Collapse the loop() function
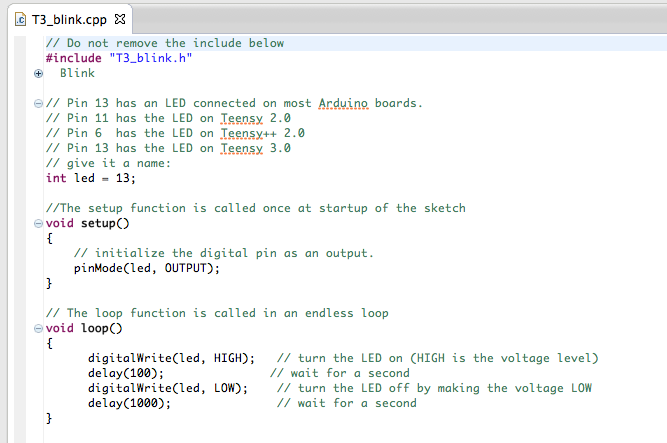This screenshot has width=667, height=443. point(38,328)
